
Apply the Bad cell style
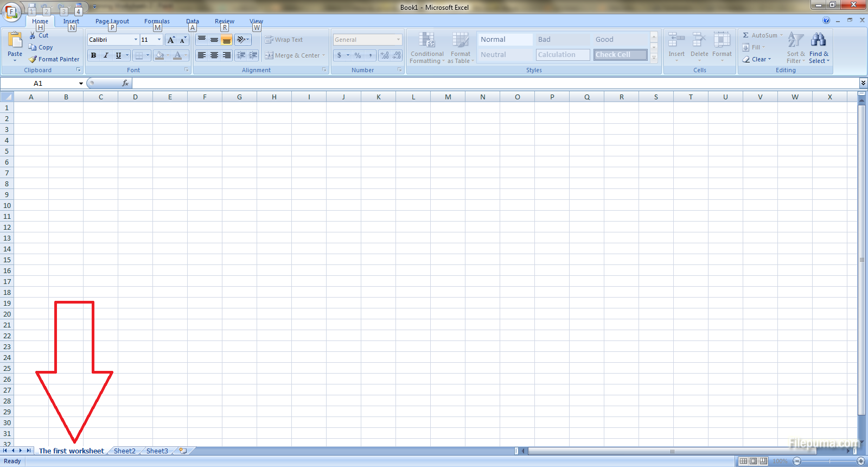(x=563, y=40)
